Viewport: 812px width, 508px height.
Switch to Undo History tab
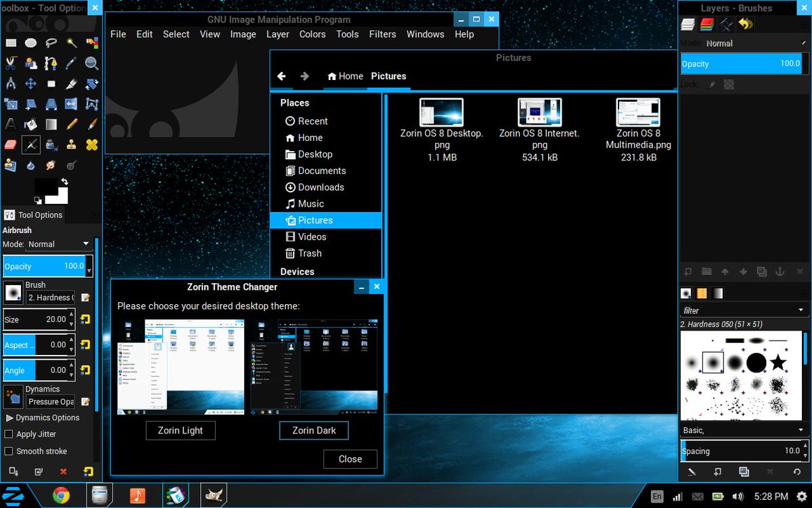[x=745, y=24]
